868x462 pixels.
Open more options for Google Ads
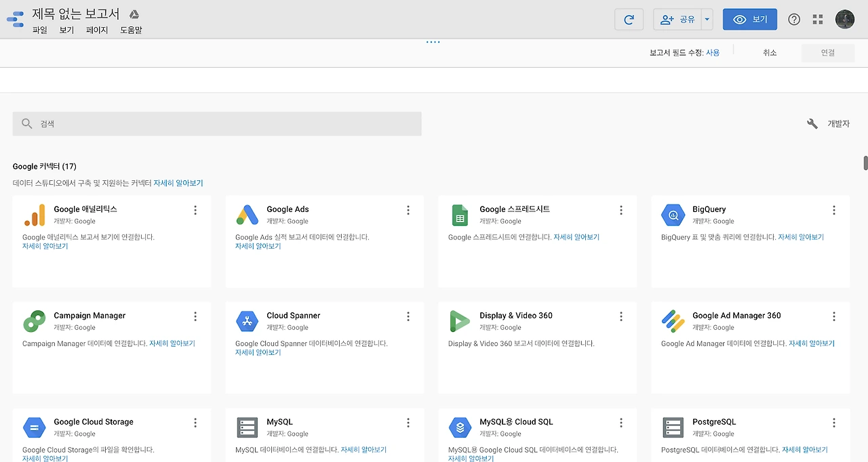[x=408, y=210]
